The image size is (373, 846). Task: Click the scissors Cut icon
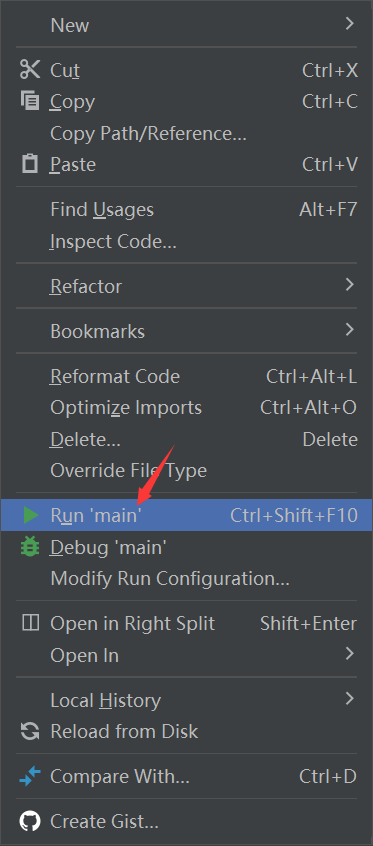[x=30, y=70]
